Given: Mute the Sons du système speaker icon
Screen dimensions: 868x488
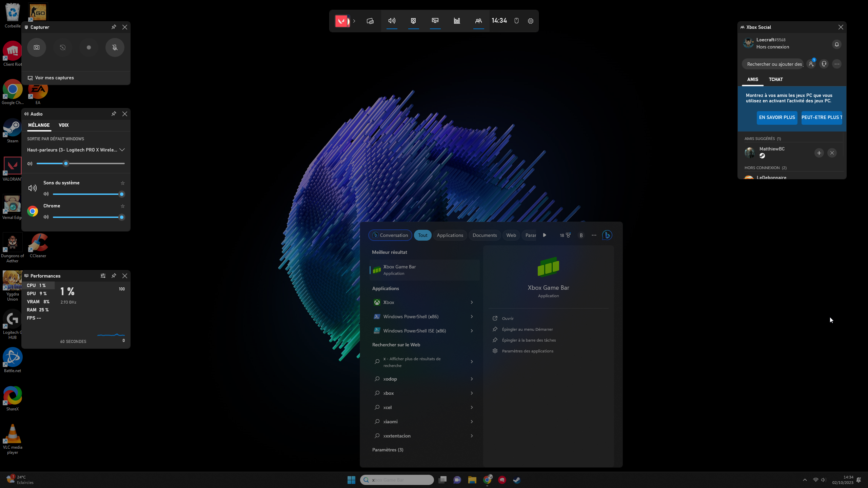Looking at the screenshot, I should point(46,194).
